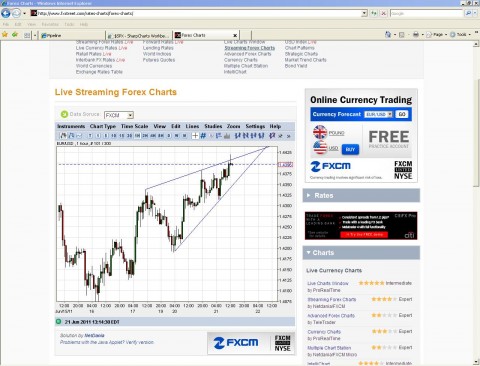Click the Currency Charts link by ProRealTime
The width and height of the screenshot is (480, 366).
coord(324,332)
